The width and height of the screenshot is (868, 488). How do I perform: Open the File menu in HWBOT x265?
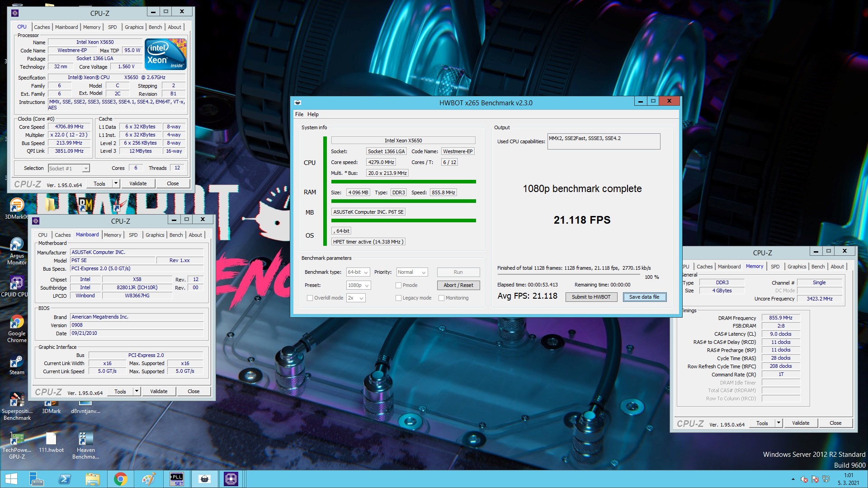pyautogui.click(x=299, y=114)
